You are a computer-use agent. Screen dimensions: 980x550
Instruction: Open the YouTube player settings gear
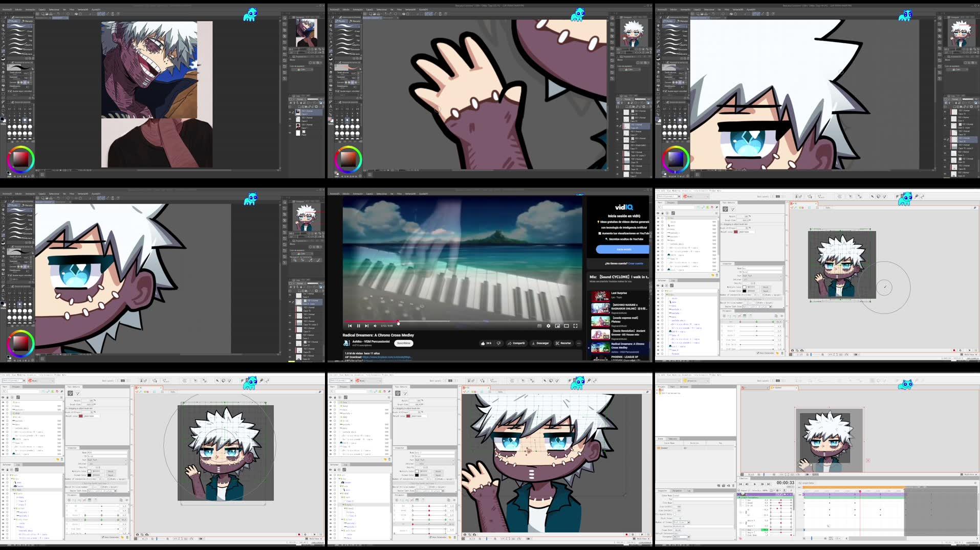(x=548, y=326)
